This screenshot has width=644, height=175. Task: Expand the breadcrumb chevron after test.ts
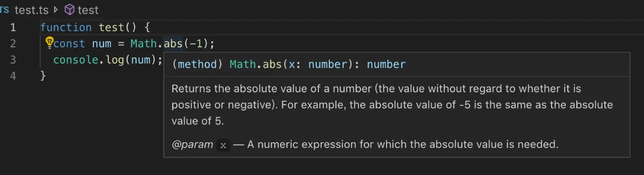[x=56, y=9]
